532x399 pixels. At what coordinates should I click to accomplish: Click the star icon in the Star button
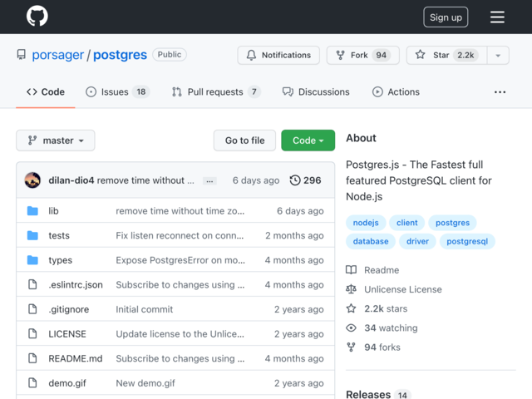coord(421,55)
